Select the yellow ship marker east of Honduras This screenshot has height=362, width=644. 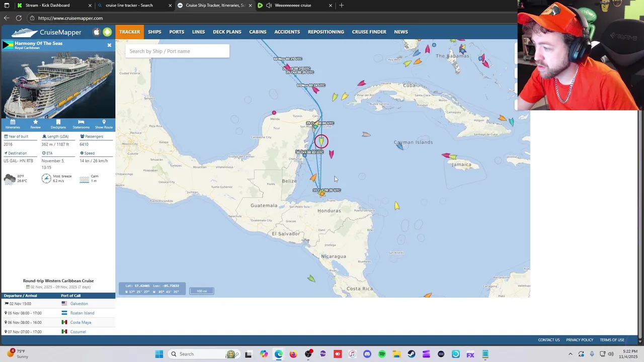tap(396, 206)
